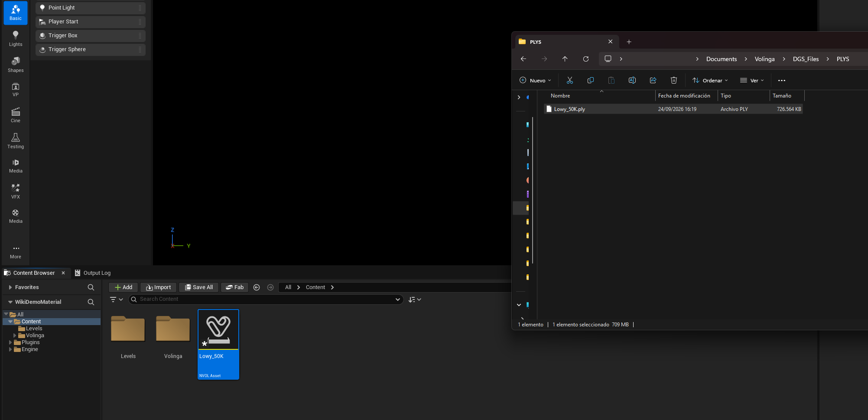
Task: Select the Basic category in Place Actors
Action: tap(16, 13)
